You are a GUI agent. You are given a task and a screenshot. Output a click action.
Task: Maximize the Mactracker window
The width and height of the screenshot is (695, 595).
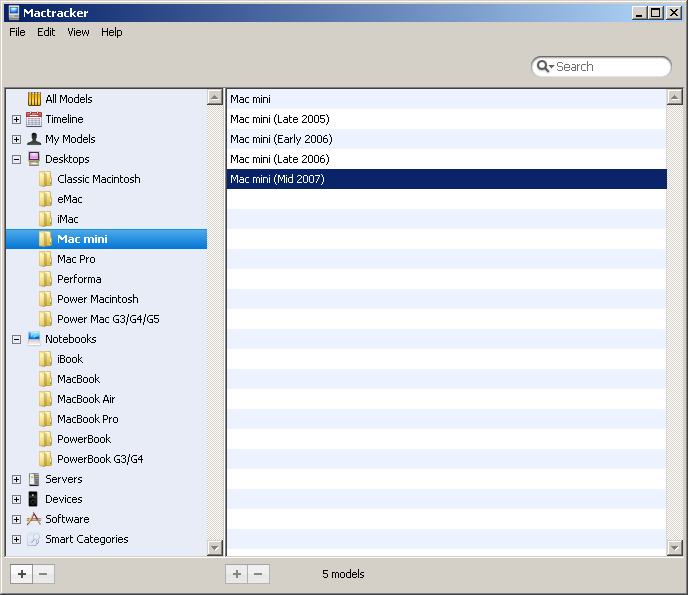tap(655, 12)
